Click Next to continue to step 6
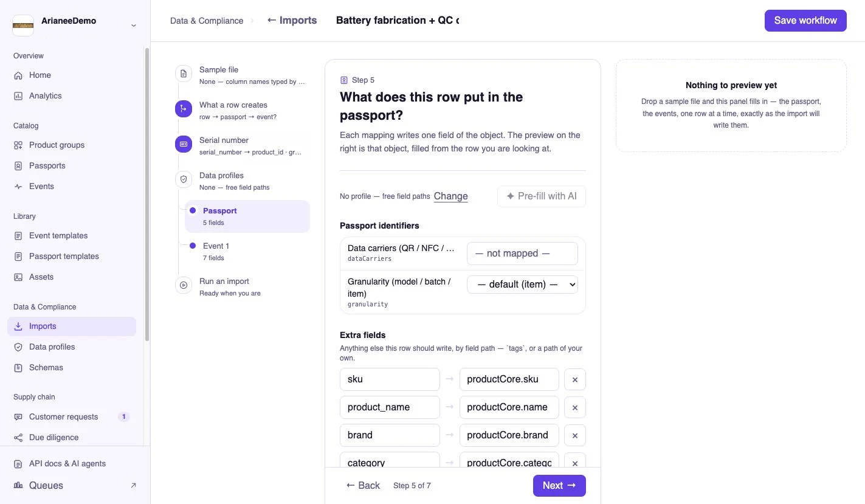The image size is (865, 504). point(559,486)
